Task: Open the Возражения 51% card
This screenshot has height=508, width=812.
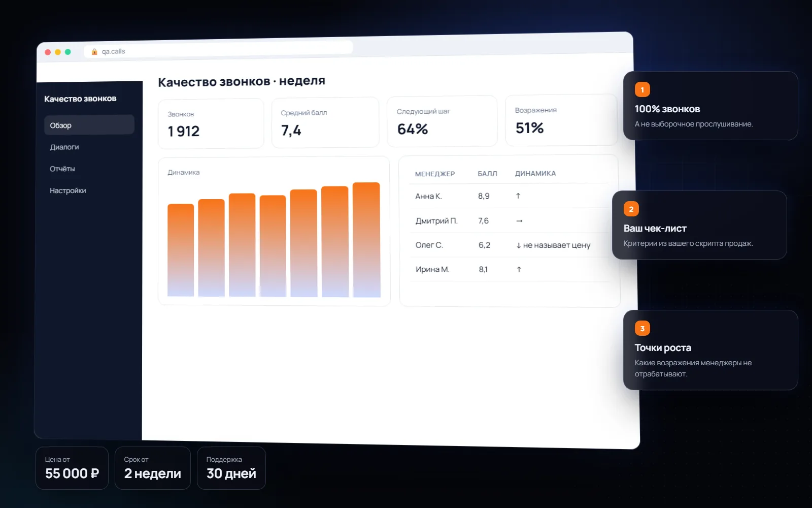Action: click(561, 120)
